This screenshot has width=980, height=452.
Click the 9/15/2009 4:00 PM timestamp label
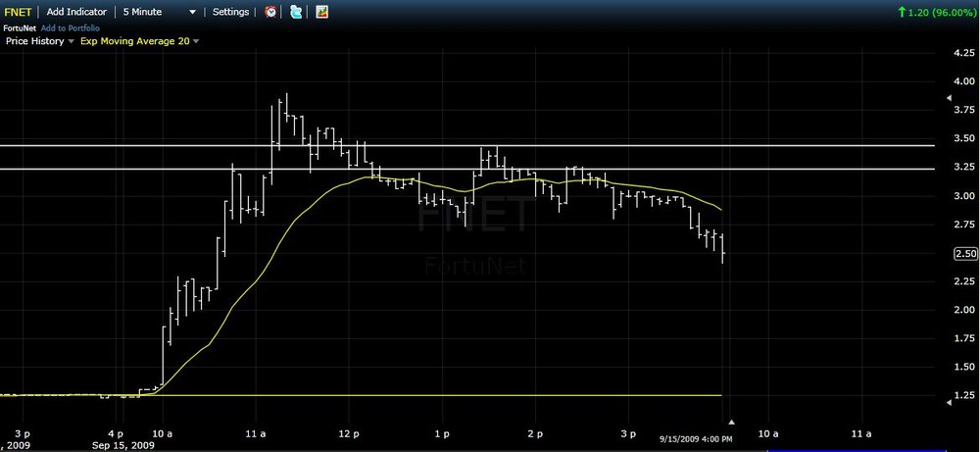[x=696, y=439]
